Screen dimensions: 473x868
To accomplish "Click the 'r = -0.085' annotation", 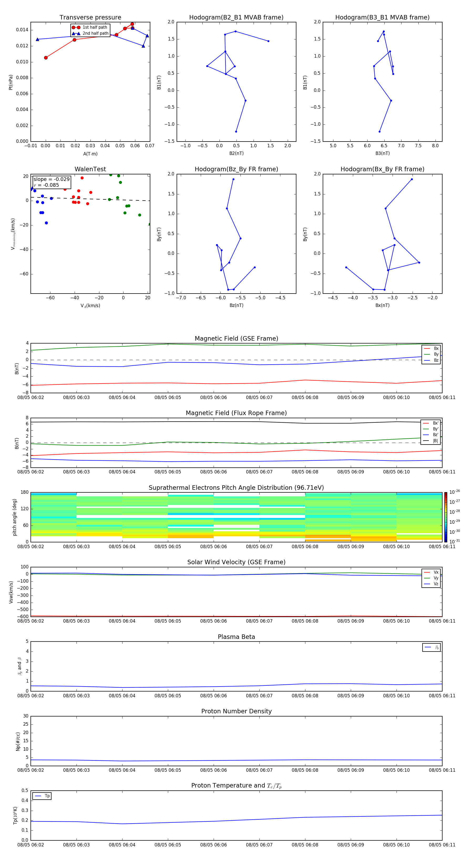I will tap(47, 185).
